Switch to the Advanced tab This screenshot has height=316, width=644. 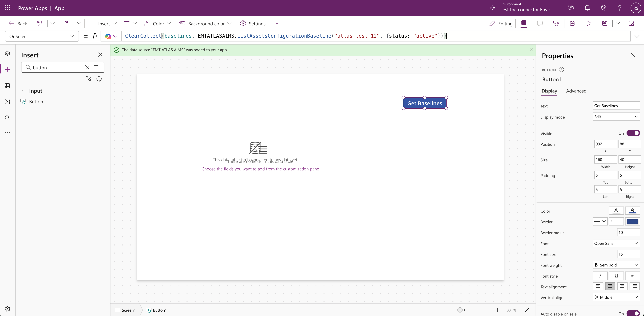[576, 91]
